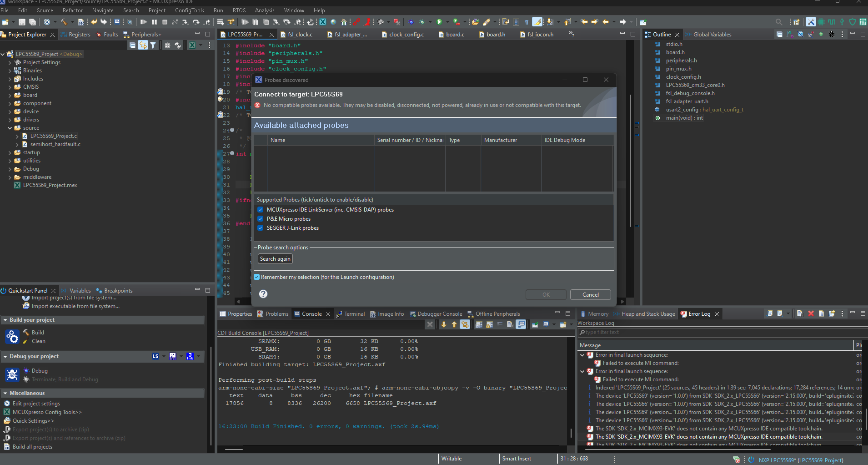Select LPC55S69_Project.mex file in explorer
The height and width of the screenshot is (465, 868).
point(50,185)
